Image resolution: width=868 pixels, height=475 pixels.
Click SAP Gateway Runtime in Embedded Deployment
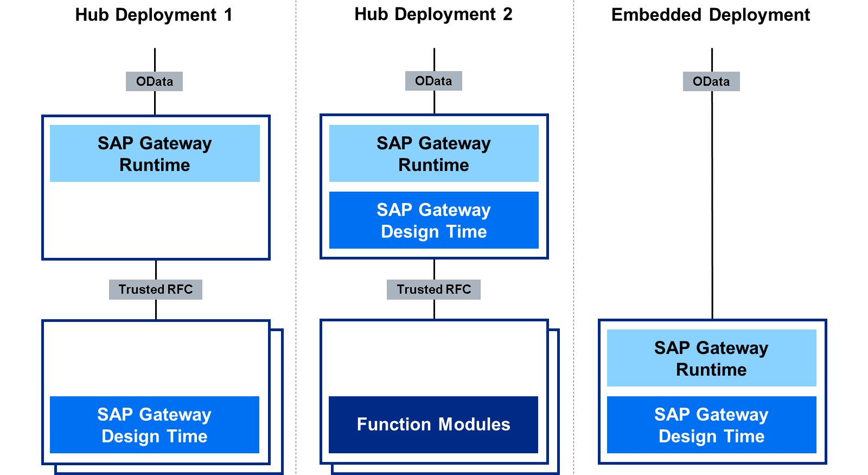click(x=712, y=358)
